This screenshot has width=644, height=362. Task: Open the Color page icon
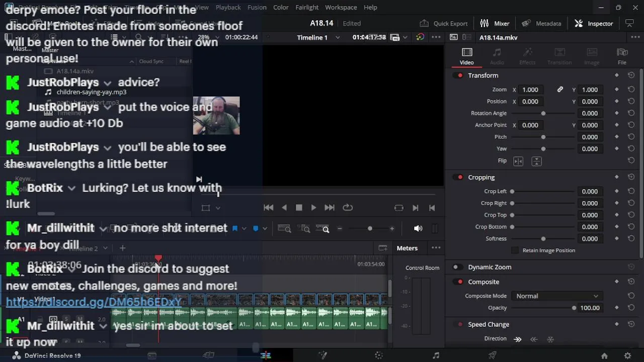tap(379, 355)
